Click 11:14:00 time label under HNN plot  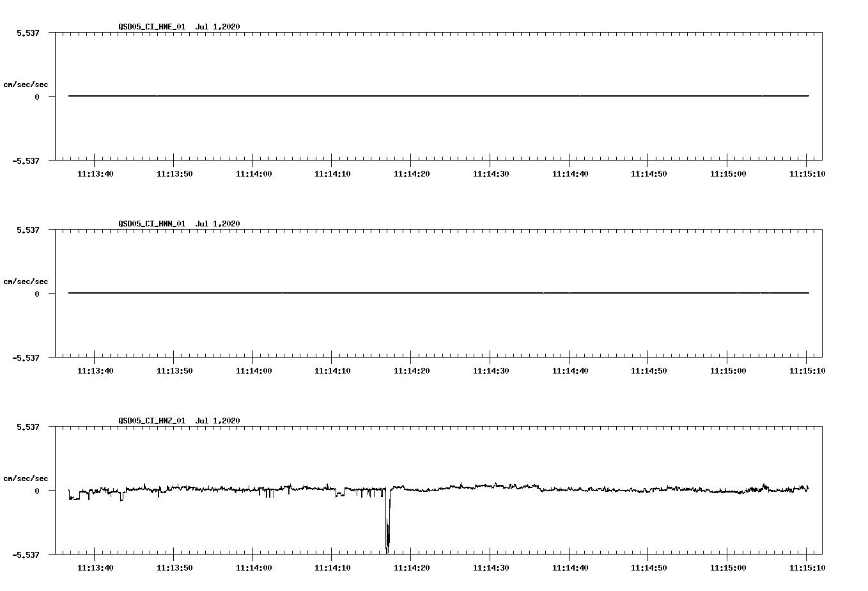point(254,371)
